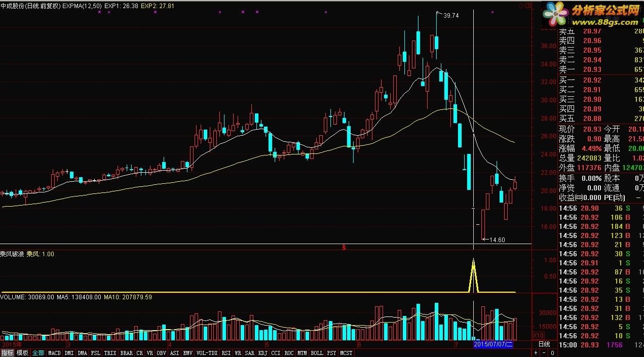
Task: Click the 14.60 low price label
Action: click(x=497, y=240)
